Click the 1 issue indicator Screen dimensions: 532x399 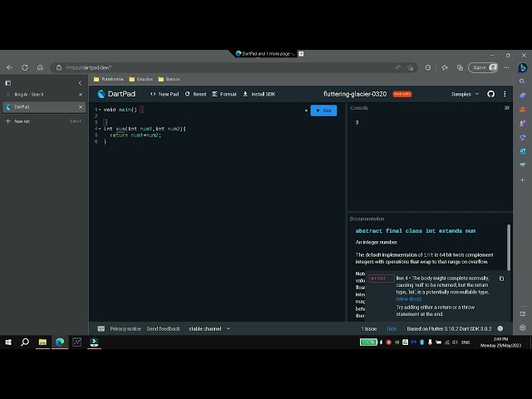(x=369, y=328)
